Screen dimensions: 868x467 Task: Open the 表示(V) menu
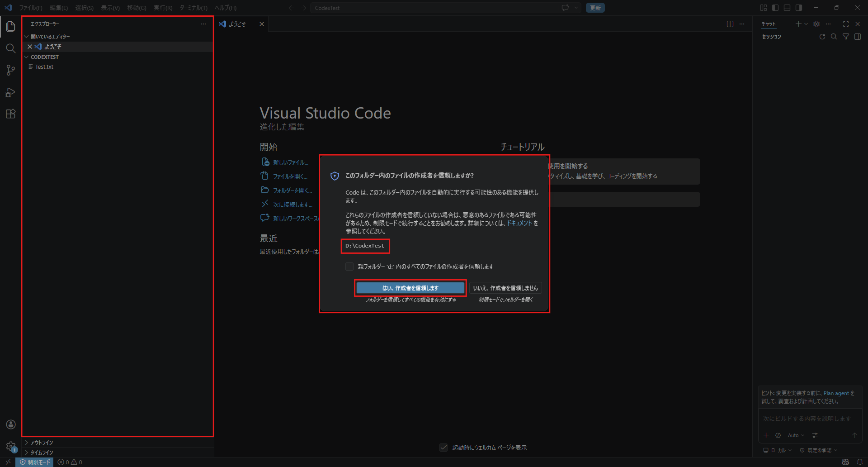coord(110,8)
